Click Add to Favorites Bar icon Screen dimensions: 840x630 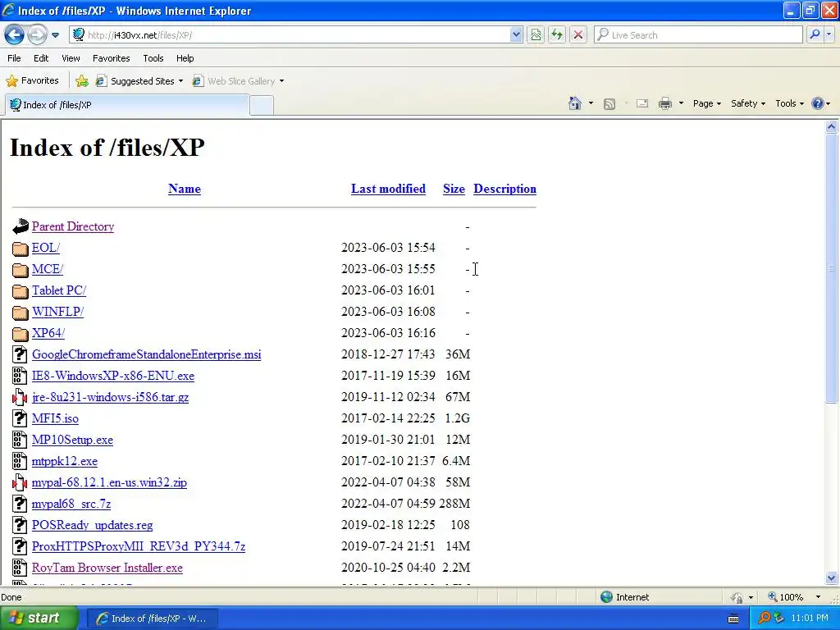82,81
